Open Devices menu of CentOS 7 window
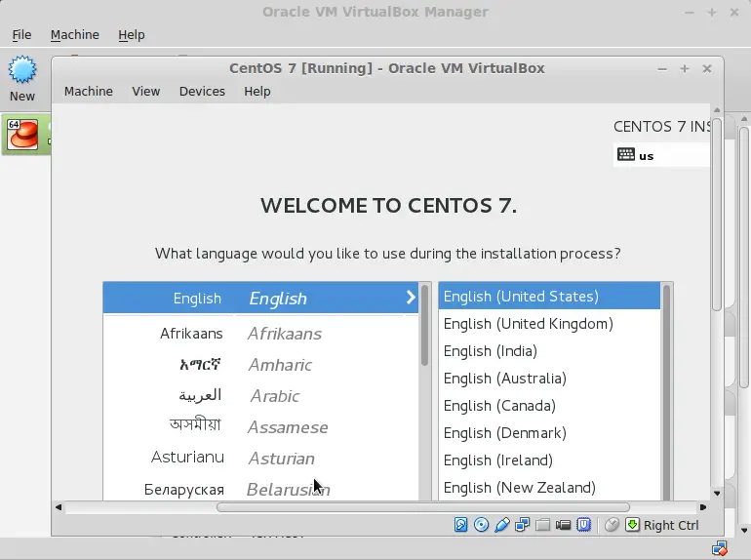 (202, 91)
